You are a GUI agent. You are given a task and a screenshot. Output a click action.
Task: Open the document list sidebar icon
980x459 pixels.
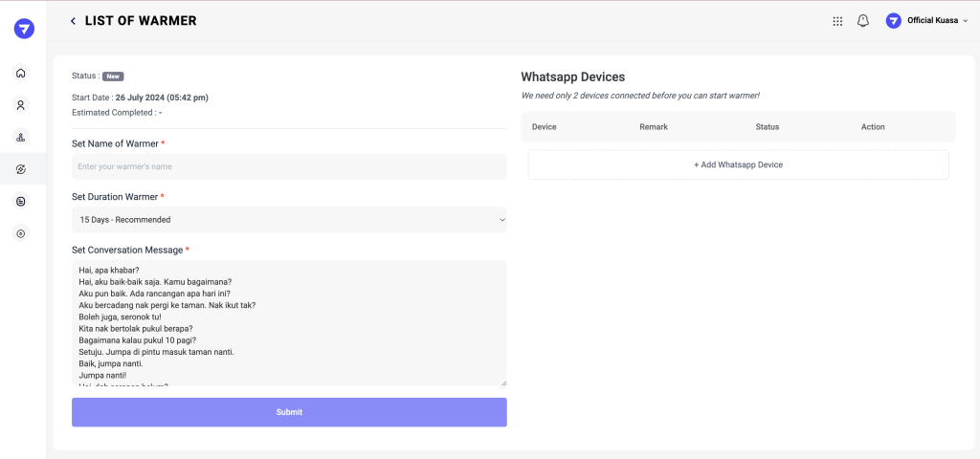[21, 202]
